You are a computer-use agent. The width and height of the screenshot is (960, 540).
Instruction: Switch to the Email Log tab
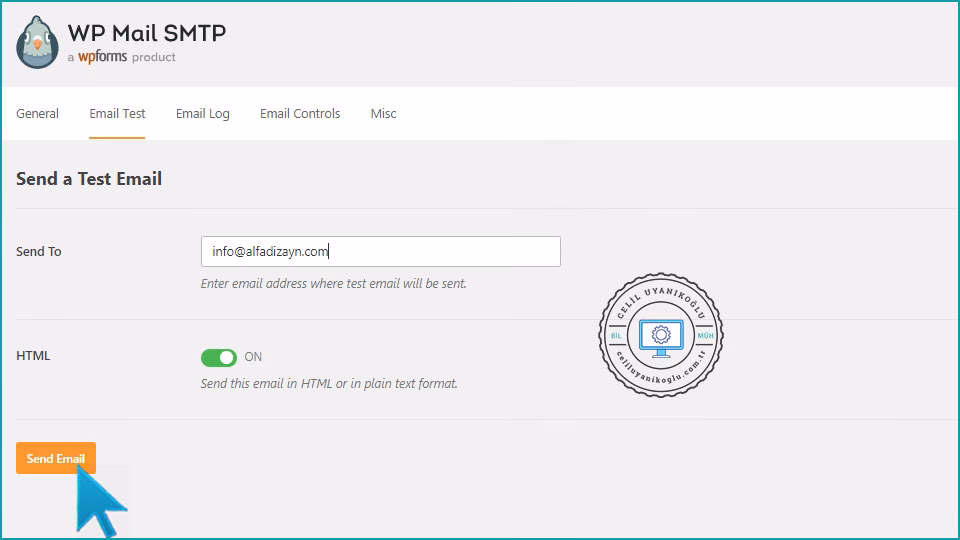(203, 113)
